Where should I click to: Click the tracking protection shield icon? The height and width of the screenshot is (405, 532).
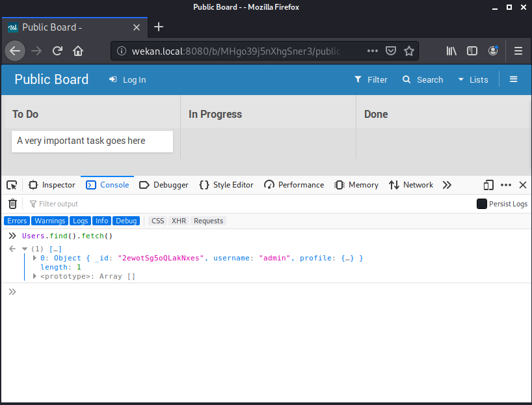coord(391,50)
